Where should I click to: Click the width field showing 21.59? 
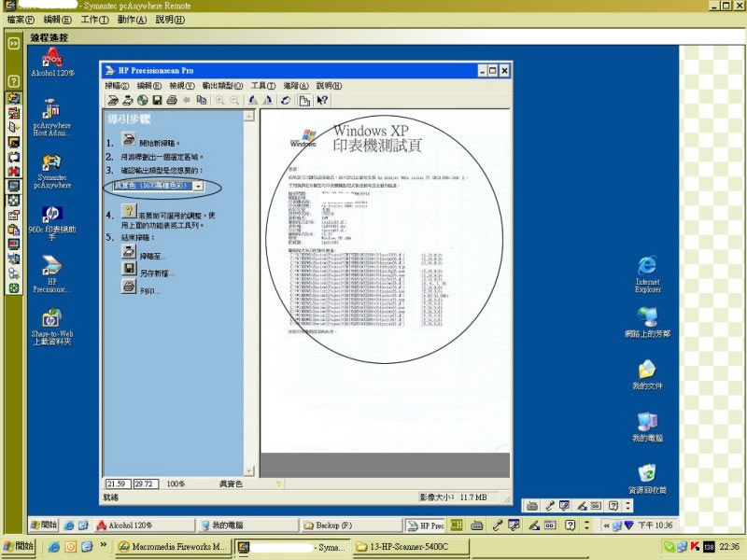[118, 483]
